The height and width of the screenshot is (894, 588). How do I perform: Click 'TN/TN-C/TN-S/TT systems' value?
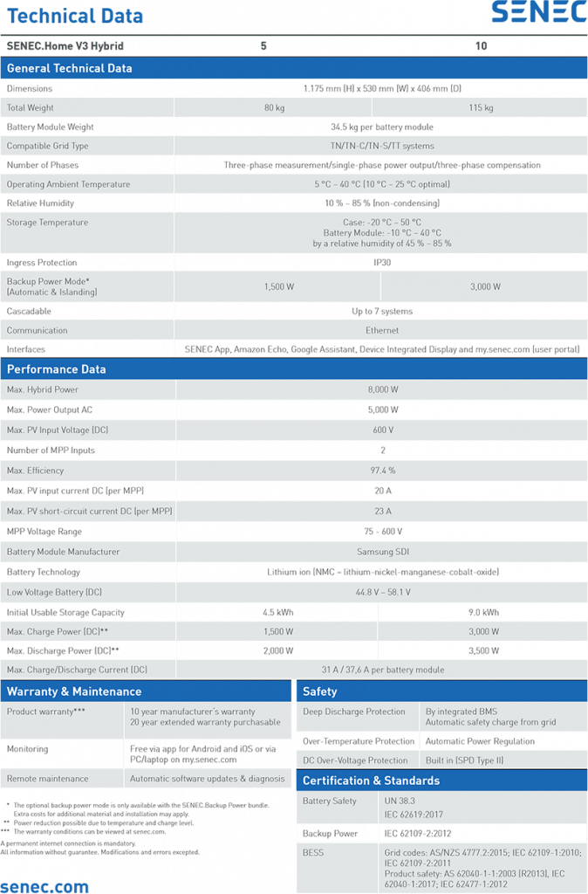[382, 146]
